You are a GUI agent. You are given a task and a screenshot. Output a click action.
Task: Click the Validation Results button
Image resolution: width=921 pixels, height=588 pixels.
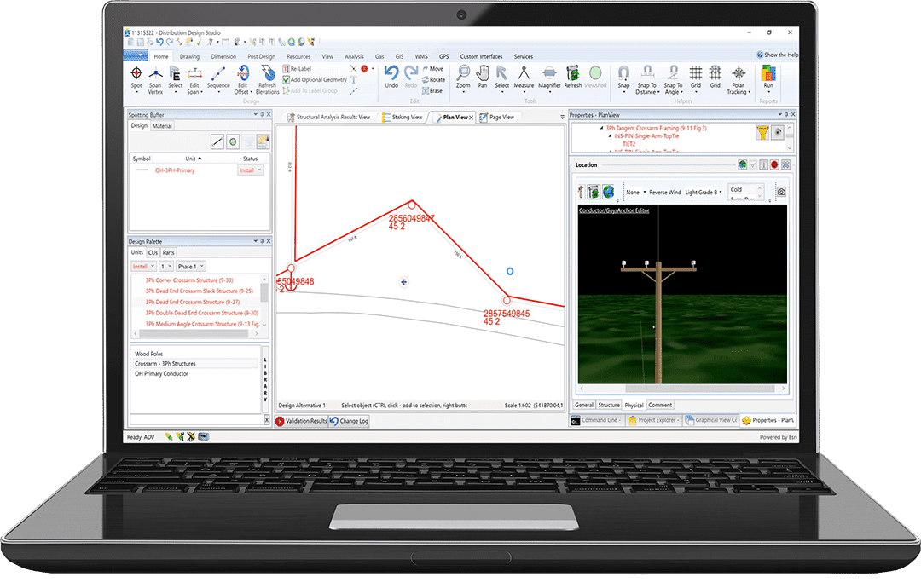301,421
